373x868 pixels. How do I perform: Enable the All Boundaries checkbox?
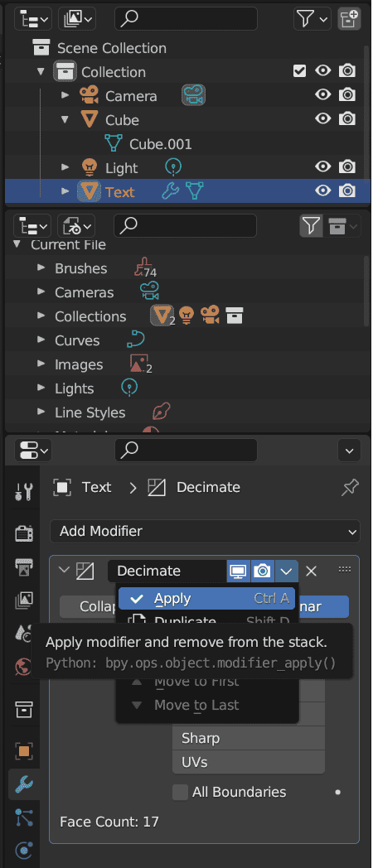[180, 792]
